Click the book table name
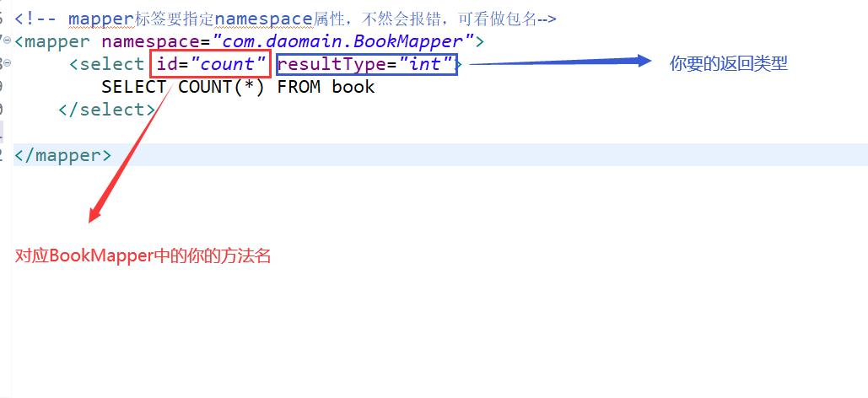Screen dimensions: 868x398 pos(353,88)
